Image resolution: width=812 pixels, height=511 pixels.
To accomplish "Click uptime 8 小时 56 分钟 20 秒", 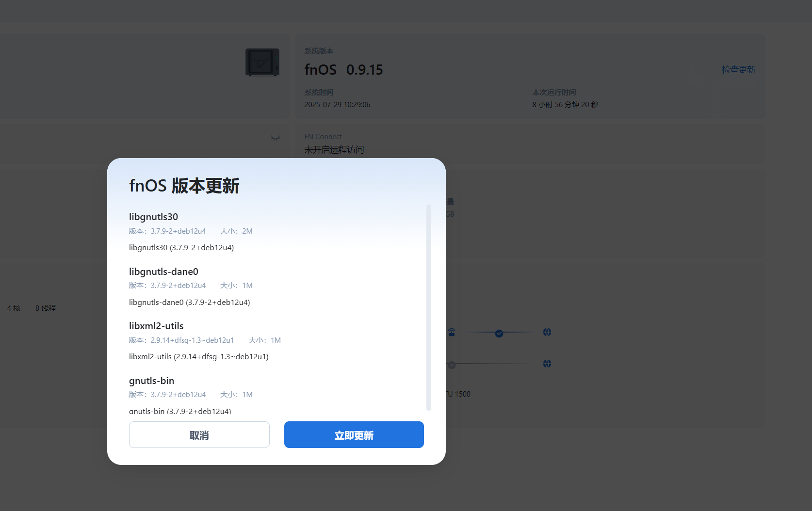I will [565, 105].
